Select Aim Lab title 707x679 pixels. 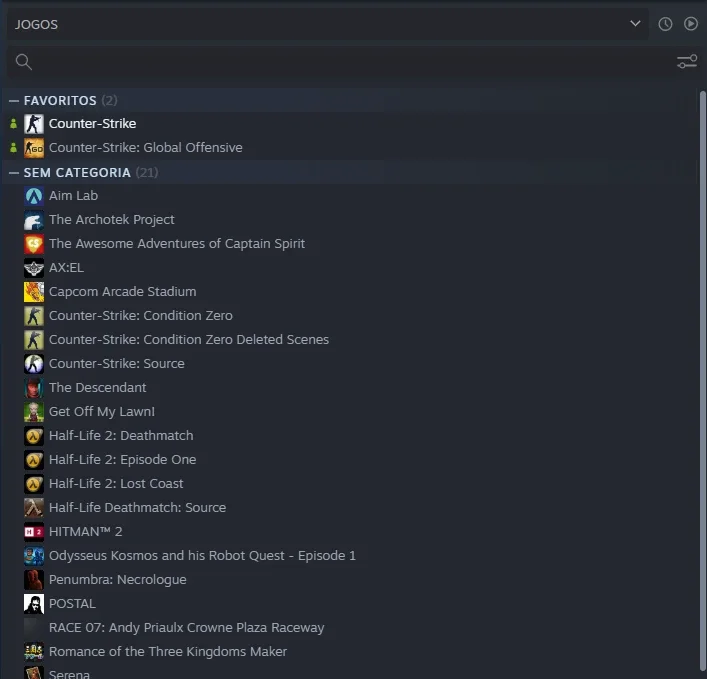[73, 196]
